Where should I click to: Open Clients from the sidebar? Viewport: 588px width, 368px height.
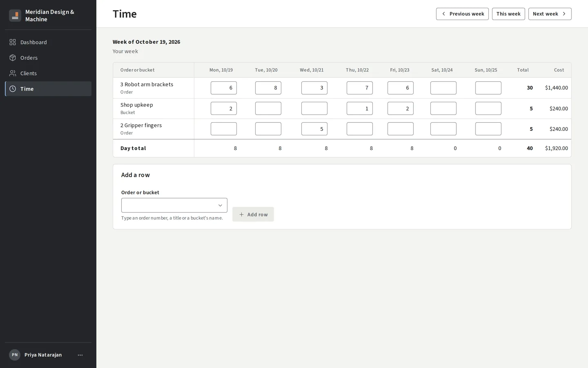[48, 73]
